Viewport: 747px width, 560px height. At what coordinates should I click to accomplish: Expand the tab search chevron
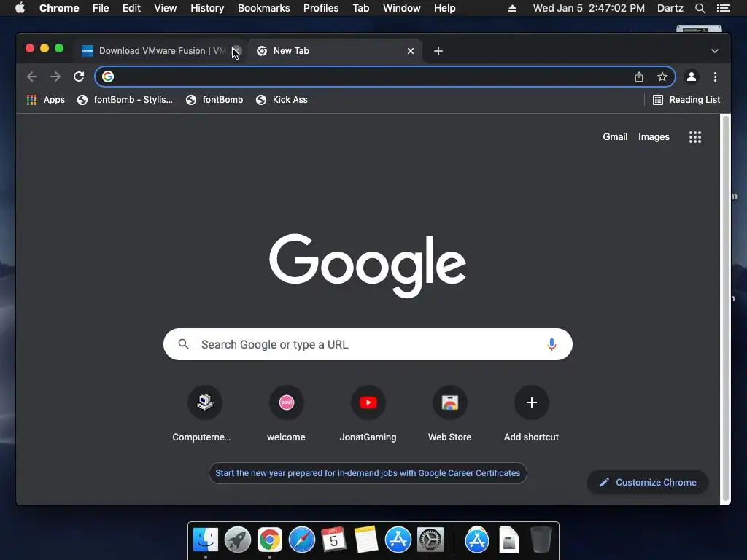(715, 51)
